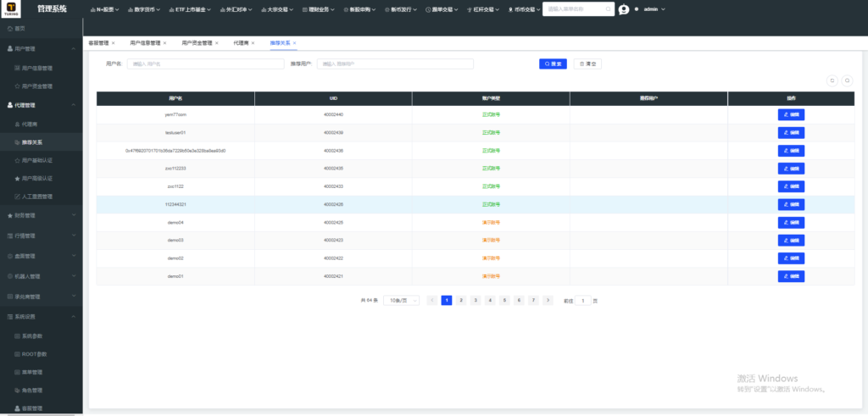Screen dimensions: 868x416
Task: Open the 新股申购 top menu
Action: click(359, 9)
